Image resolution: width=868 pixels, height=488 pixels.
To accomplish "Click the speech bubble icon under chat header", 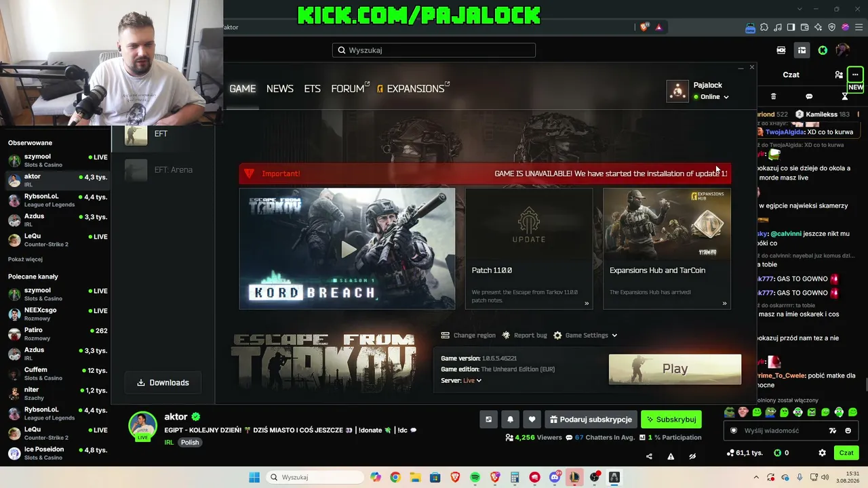I will pyautogui.click(x=809, y=96).
